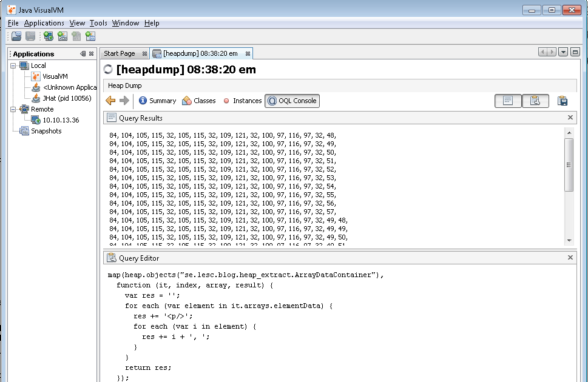Select the Add Remote Host icon

[x=48, y=36]
